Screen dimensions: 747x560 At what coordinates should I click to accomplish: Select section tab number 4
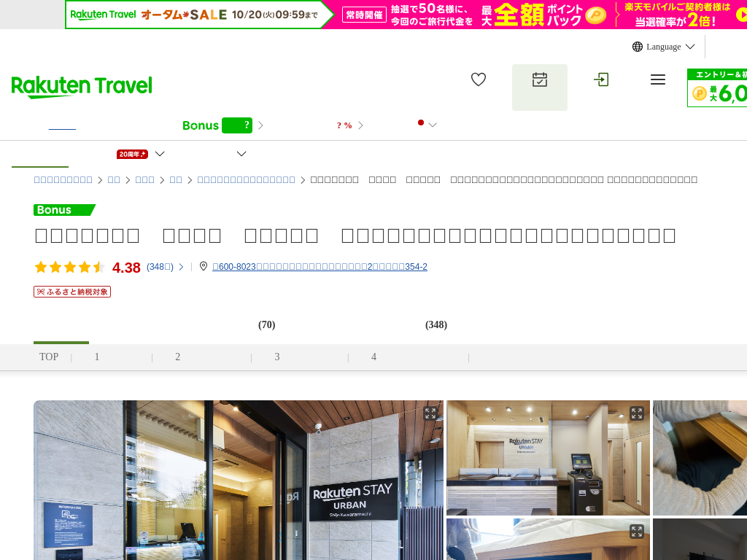tap(374, 357)
